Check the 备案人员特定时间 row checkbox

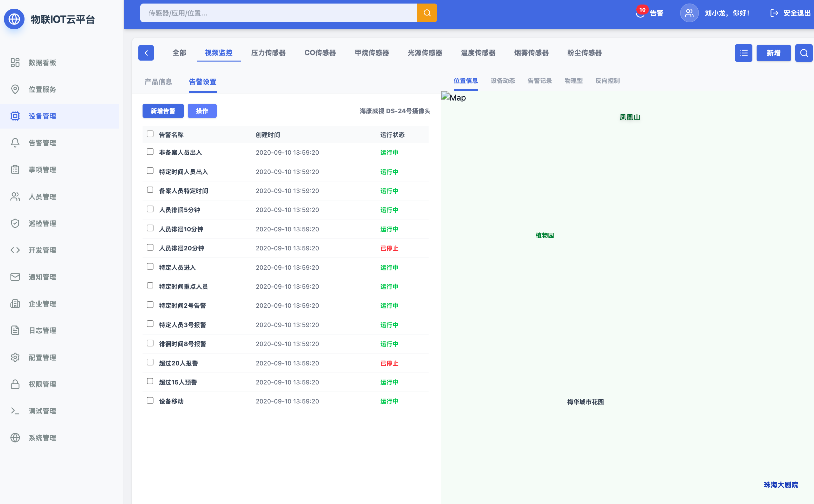pyautogui.click(x=150, y=190)
